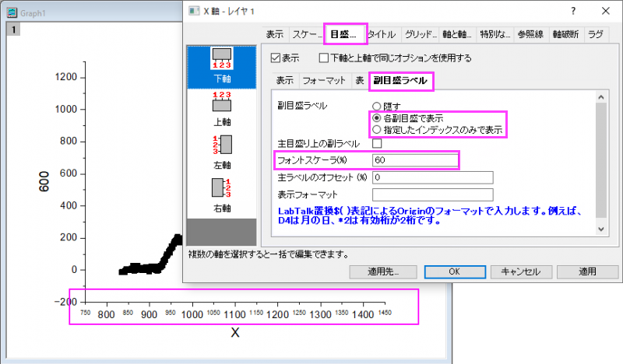The width and height of the screenshot is (623, 364).
Task: Click the minor tick label 1050
Action: tap(213, 313)
